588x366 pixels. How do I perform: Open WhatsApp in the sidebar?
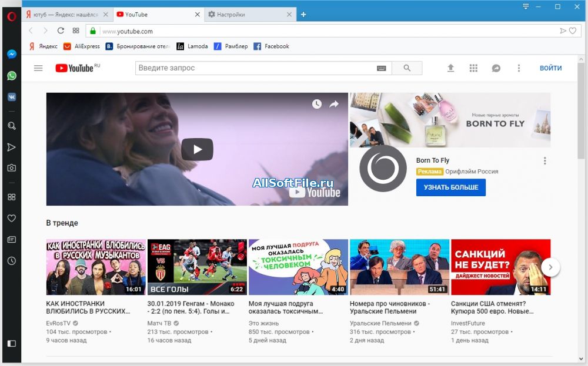coord(12,76)
